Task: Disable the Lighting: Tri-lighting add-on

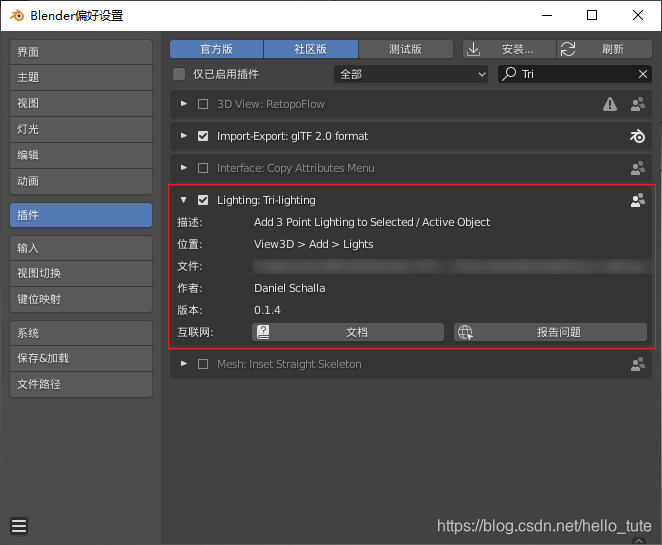Action: point(203,201)
